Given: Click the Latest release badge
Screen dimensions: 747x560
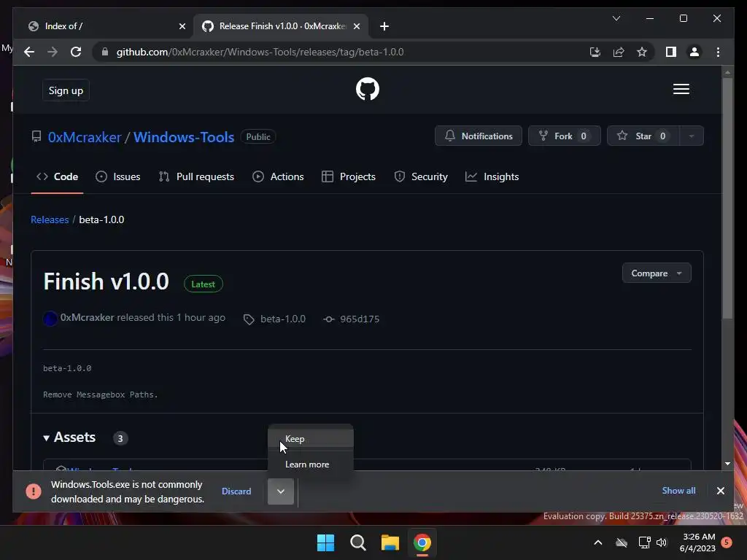Looking at the screenshot, I should [x=204, y=284].
